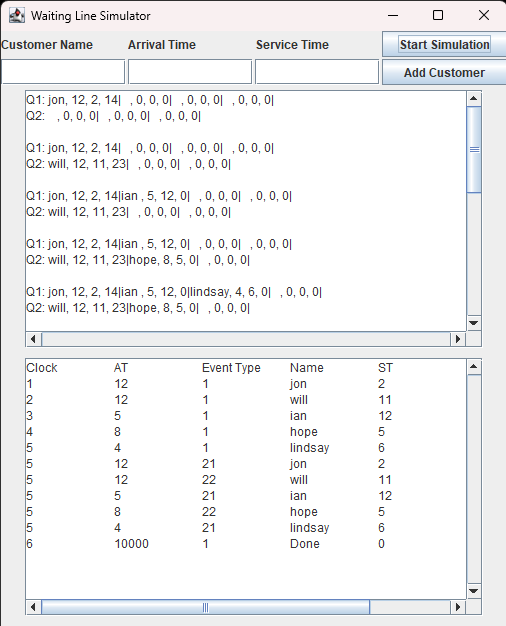The height and width of the screenshot is (626, 506).
Task: Click the Java app icon in title bar
Action: tap(17, 16)
